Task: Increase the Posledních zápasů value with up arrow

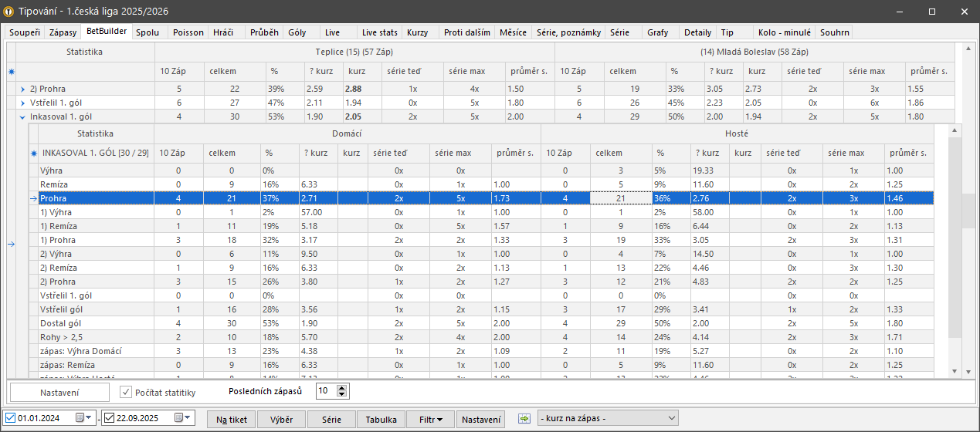Action: coord(343,387)
